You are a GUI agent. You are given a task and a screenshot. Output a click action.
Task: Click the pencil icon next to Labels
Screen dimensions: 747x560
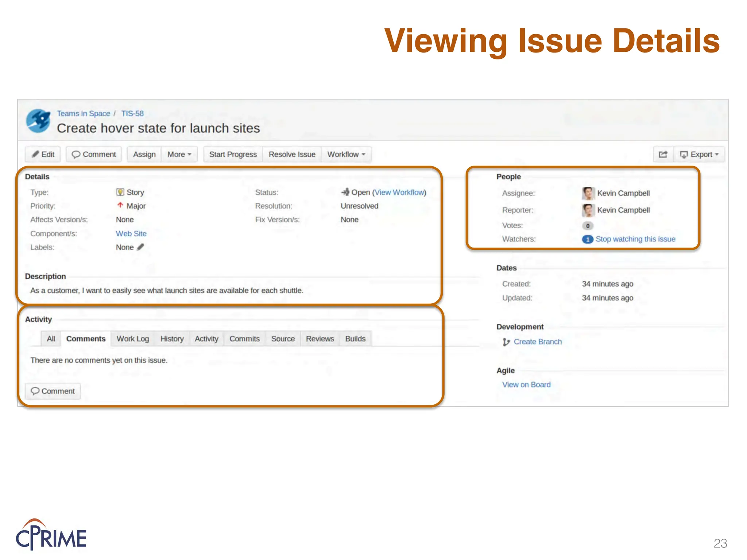click(141, 247)
